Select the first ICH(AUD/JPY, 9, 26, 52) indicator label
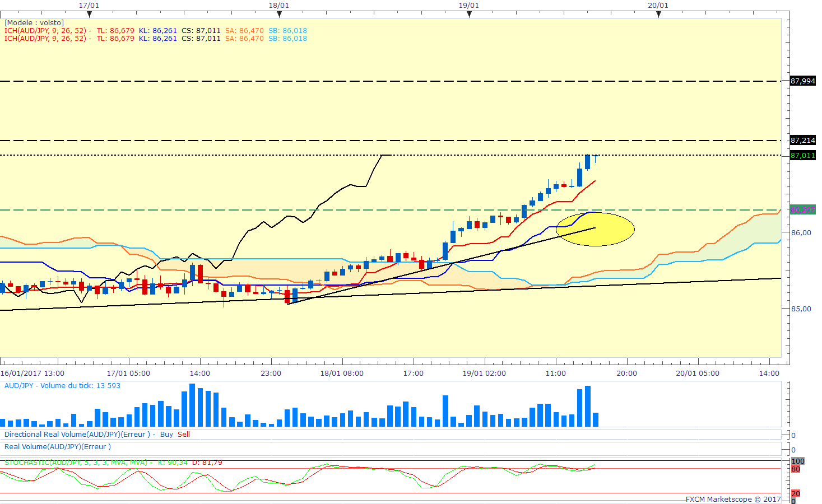This screenshot has height=504, width=822. [45, 31]
